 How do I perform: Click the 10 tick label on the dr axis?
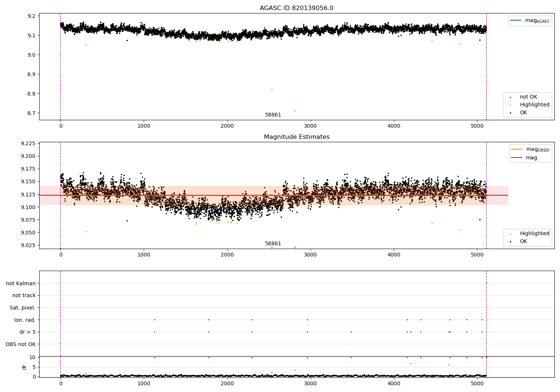(32, 357)
